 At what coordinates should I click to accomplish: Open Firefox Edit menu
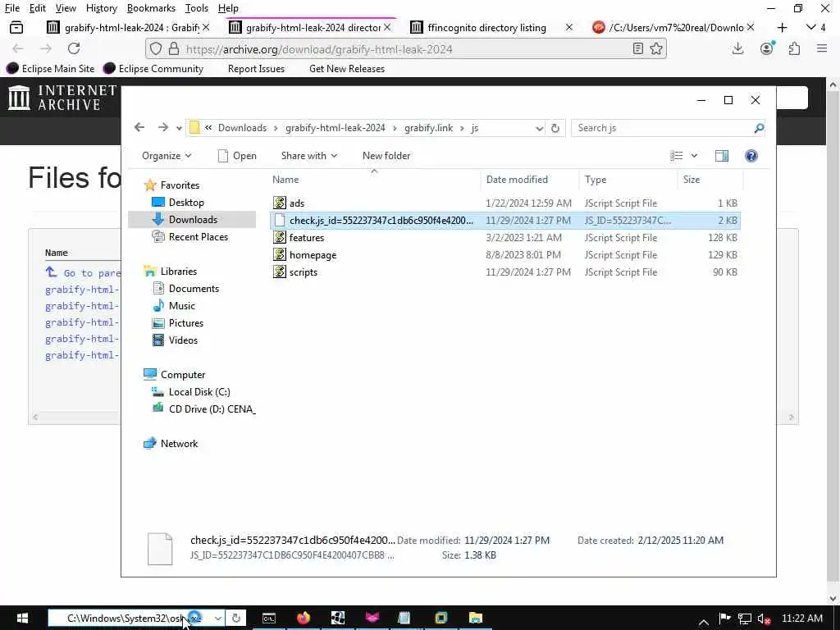click(38, 8)
